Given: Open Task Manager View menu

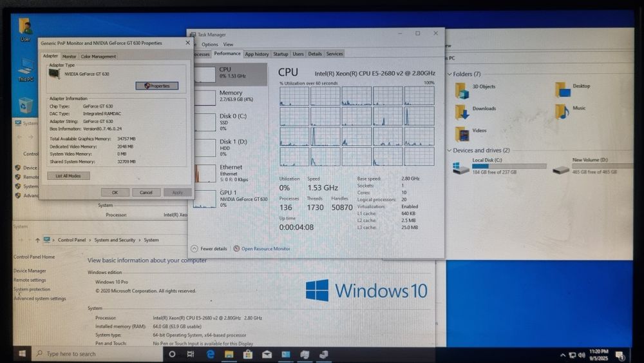Looking at the screenshot, I should [x=228, y=44].
